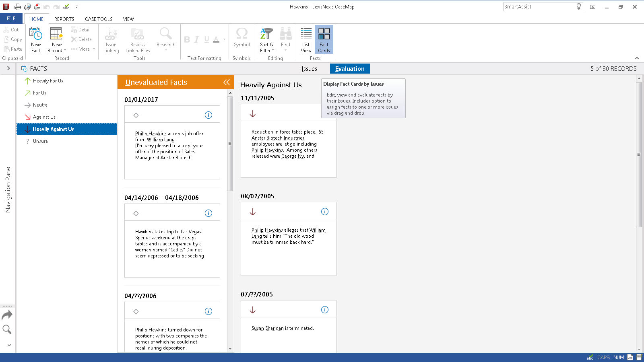Screen dimensions: 644x362
Task: Open the Detail view
Action: 82,29
